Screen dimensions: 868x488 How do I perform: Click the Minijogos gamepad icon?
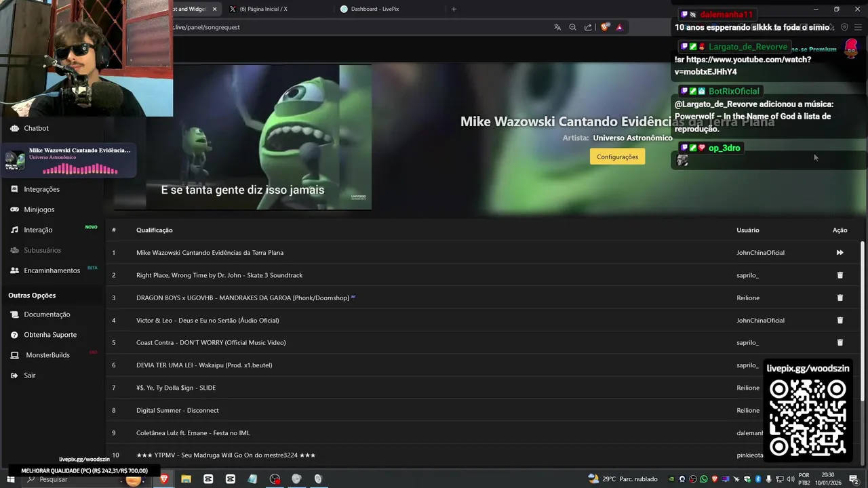pyautogui.click(x=14, y=209)
